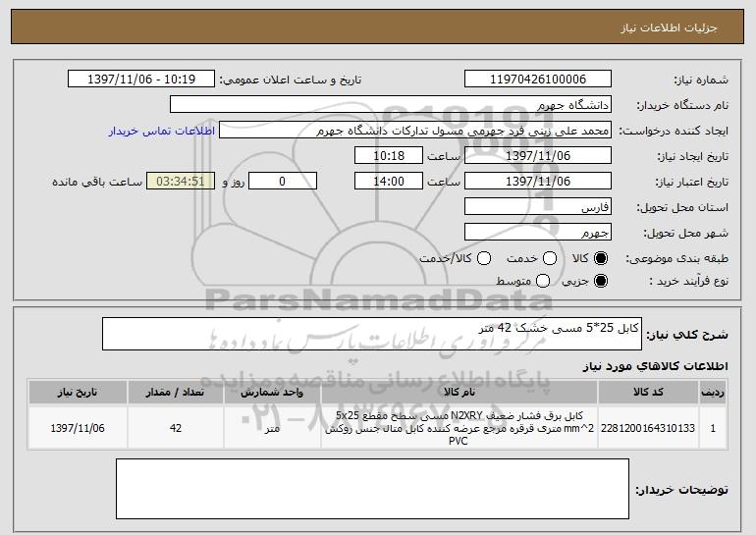Click the تاریخ نیاز column header

(78, 393)
